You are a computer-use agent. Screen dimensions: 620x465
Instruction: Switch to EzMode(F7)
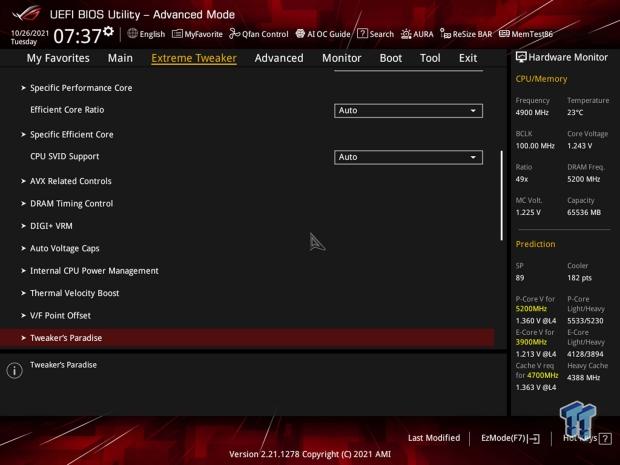pos(510,438)
